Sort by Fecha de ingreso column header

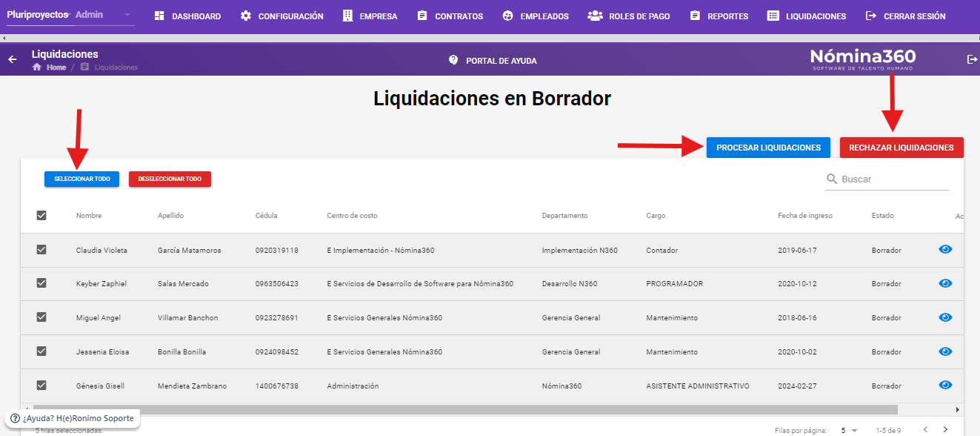[805, 216]
